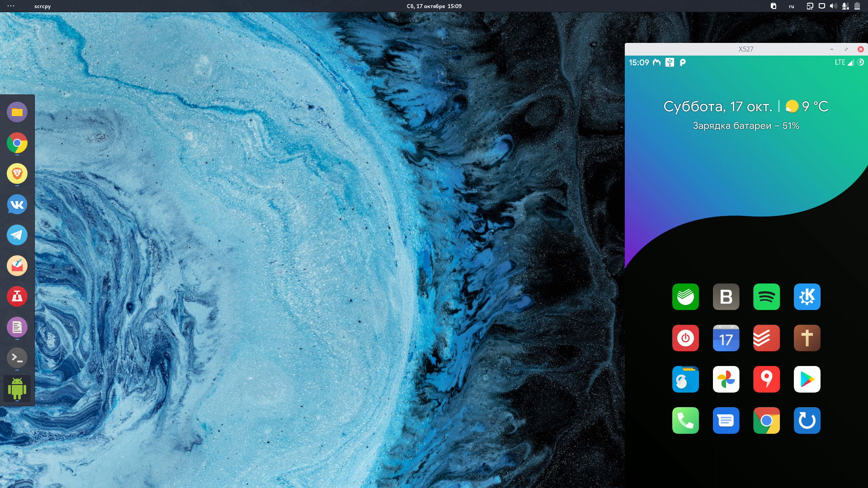Close the X527 scrcpy window
The width and height of the screenshot is (868, 488).
click(861, 49)
